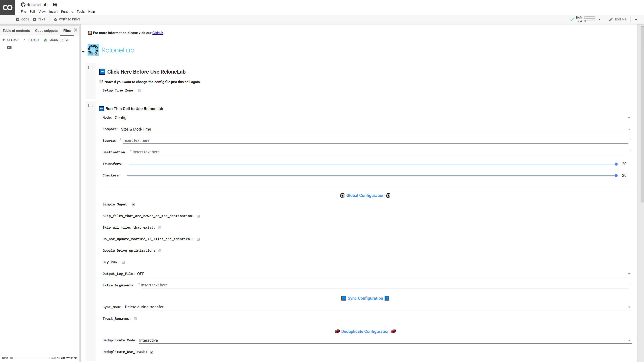Add a new code cell
Viewport: 644px width, 362px height.
pyautogui.click(x=23, y=19)
